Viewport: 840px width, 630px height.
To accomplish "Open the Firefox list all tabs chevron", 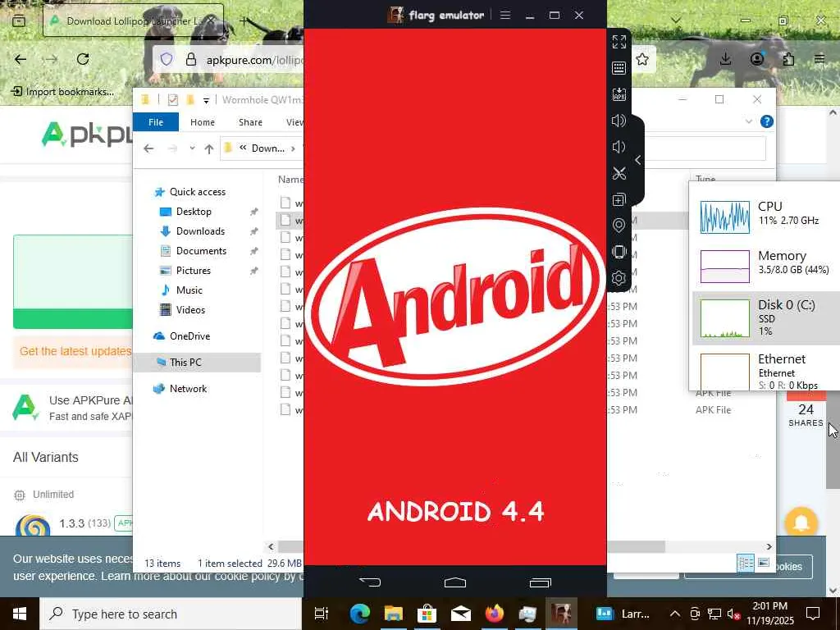I will click(676, 21).
